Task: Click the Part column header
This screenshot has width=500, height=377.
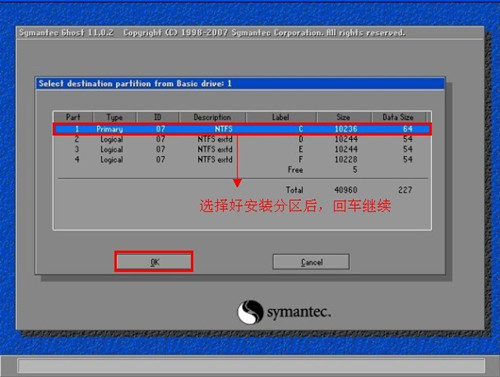Action: (73, 117)
